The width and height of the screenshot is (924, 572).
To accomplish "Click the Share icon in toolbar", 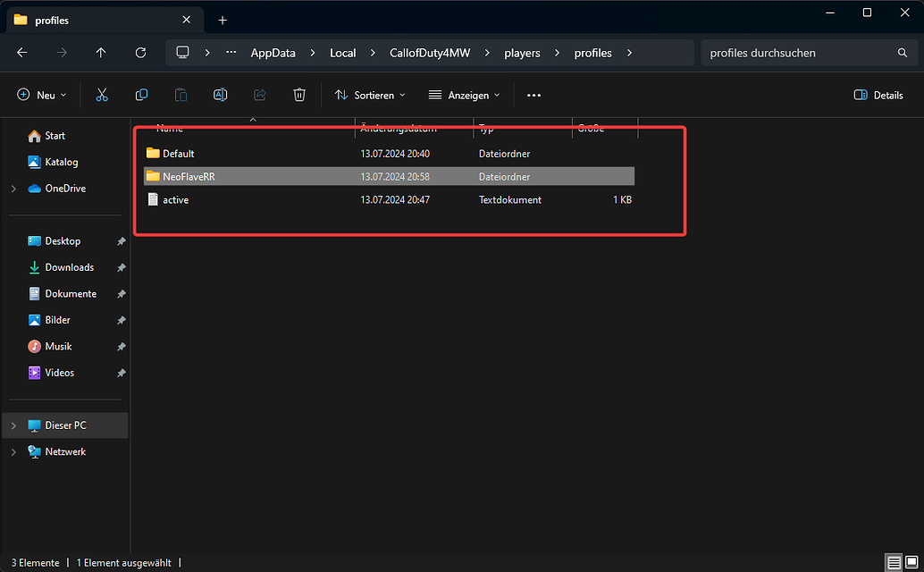I will 260,95.
